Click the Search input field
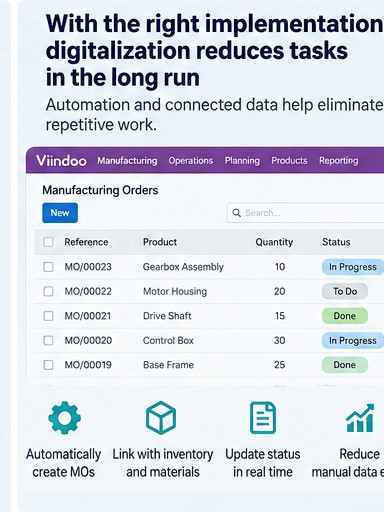This screenshot has width=384, height=512. [306, 213]
